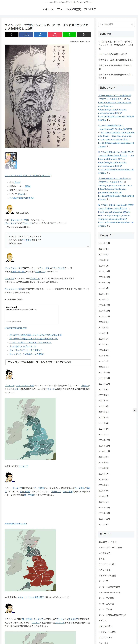Image resolution: width=138 pixels, height=644 pixels.
Task: Share the article on Facebook
Action: tap(26, 35)
